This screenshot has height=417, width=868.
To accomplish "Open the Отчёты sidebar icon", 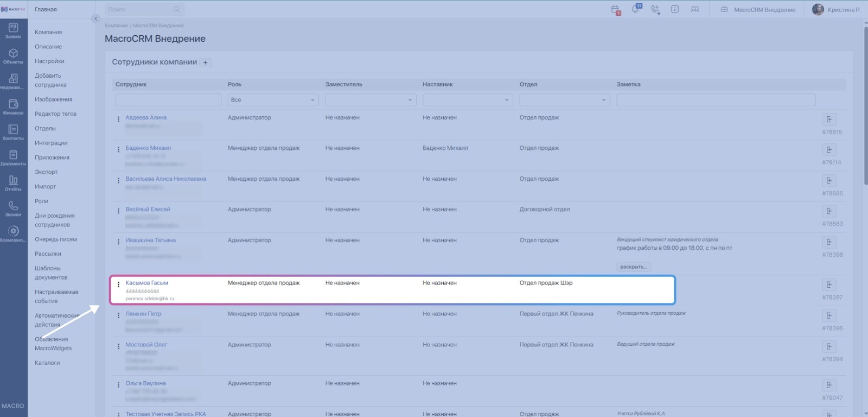I will [13, 183].
